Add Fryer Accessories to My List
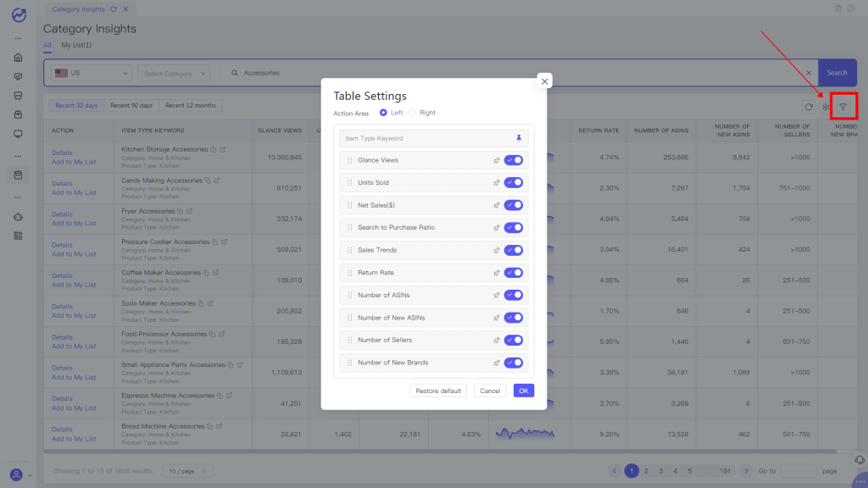Viewport: 868px width, 488px height. [74, 224]
